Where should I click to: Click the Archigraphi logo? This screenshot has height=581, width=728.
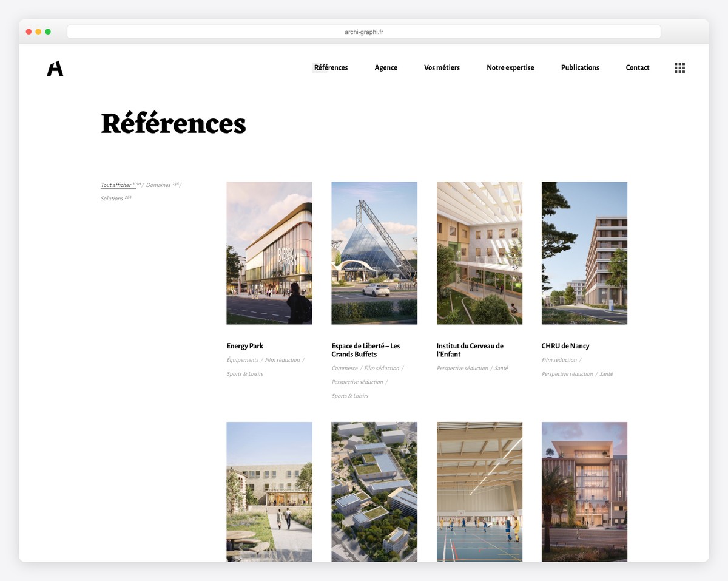54,69
